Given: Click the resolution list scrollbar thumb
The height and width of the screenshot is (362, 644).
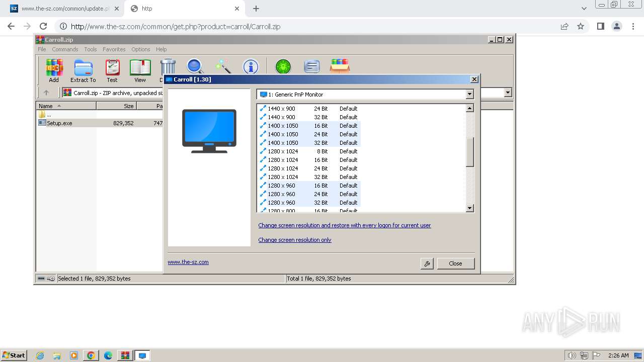Looking at the screenshot, I should (470, 152).
